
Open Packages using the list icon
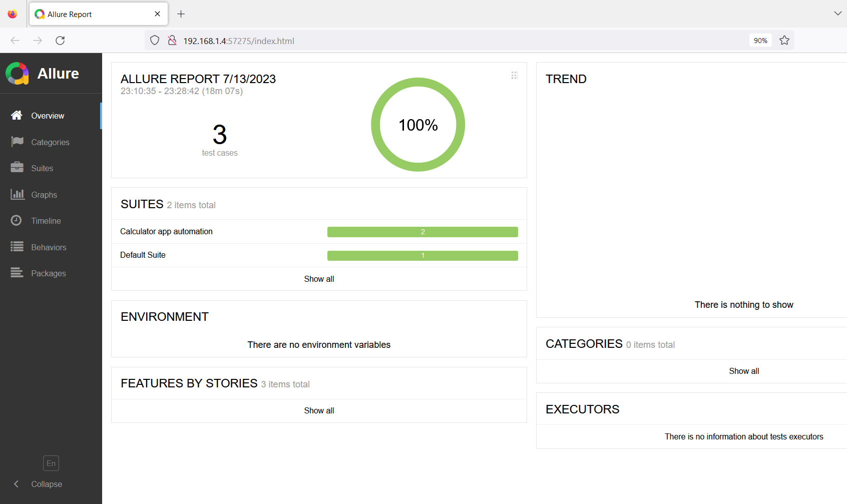[x=17, y=273]
